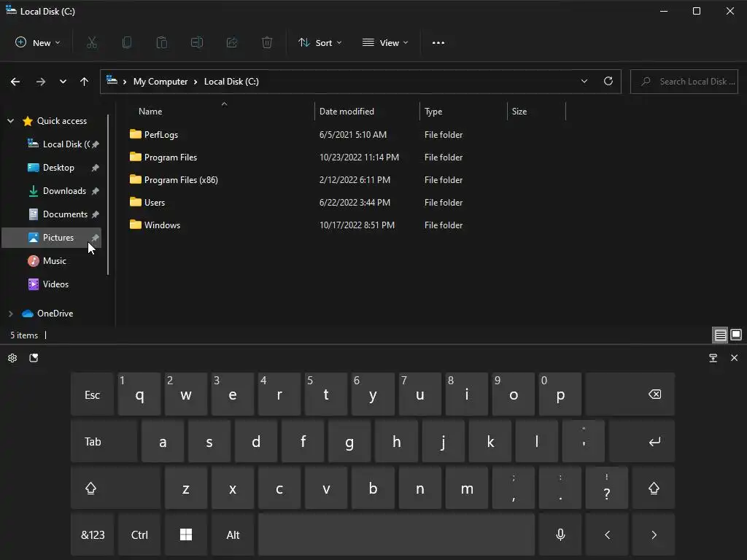Tap the right arrow cursor key
Image resolution: width=747 pixels, height=560 pixels.
[x=654, y=534]
